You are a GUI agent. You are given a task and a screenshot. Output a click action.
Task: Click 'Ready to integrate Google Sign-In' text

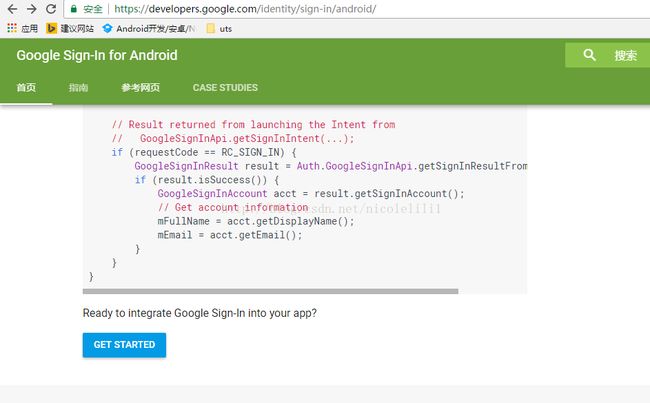(200, 313)
